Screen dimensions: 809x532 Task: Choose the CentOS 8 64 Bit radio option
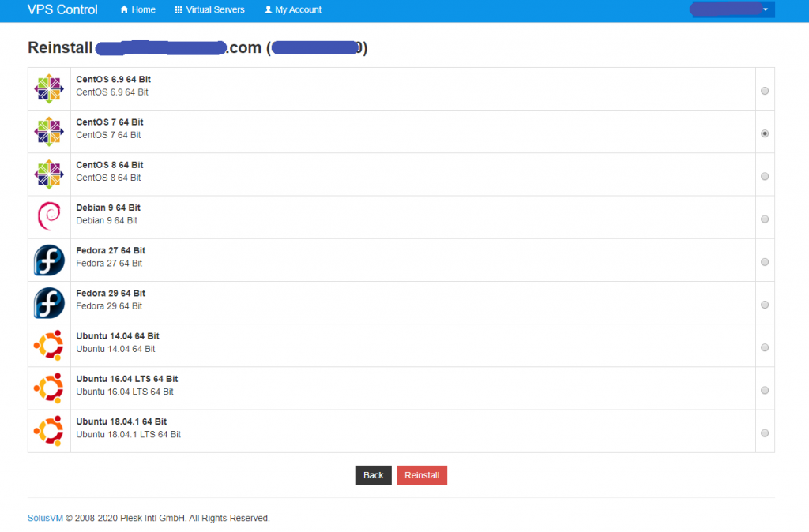[x=765, y=176]
